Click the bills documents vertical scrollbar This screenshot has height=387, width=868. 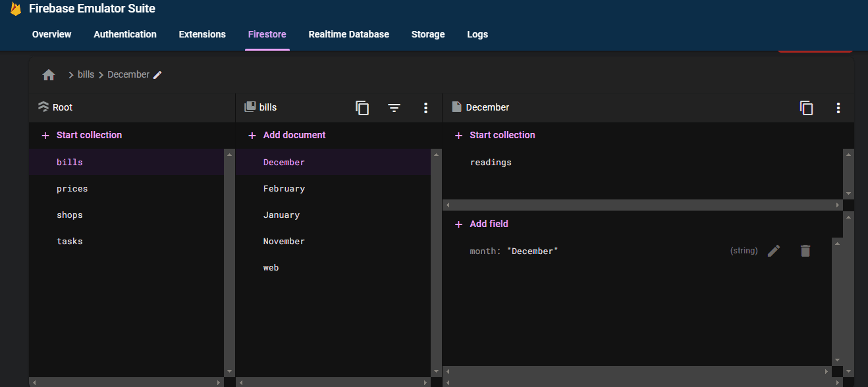436,263
